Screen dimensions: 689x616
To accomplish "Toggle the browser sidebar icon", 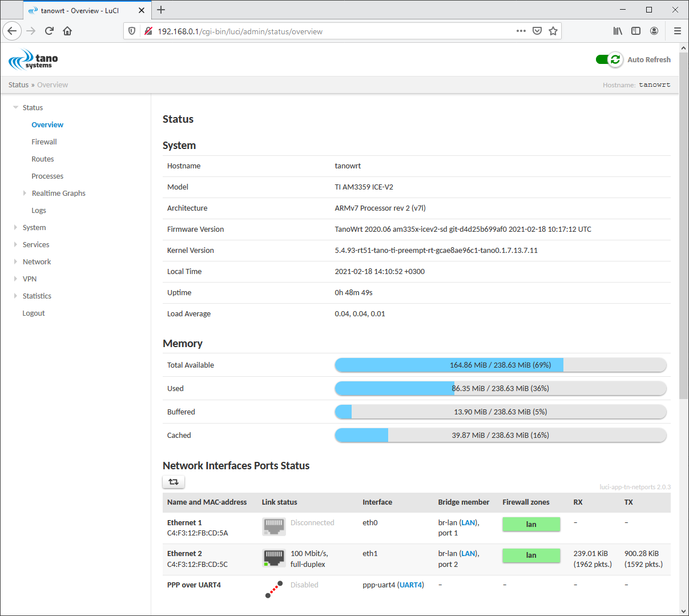I will pyautogui.click(x=636, y=31).
